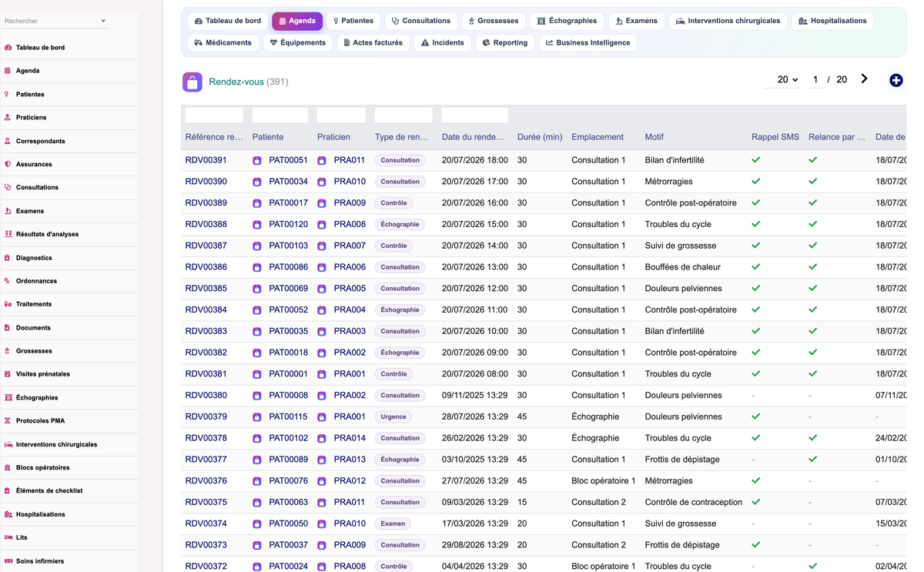
Task: Switch to the Consultations top tab
Action: [420, 21]
